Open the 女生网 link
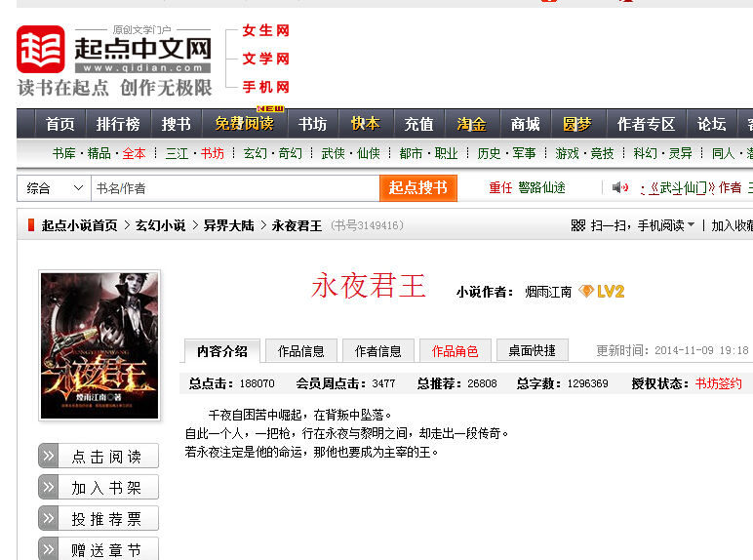This screenshot has height=560, width=753. pyautogui.click(x=265, y=30)
